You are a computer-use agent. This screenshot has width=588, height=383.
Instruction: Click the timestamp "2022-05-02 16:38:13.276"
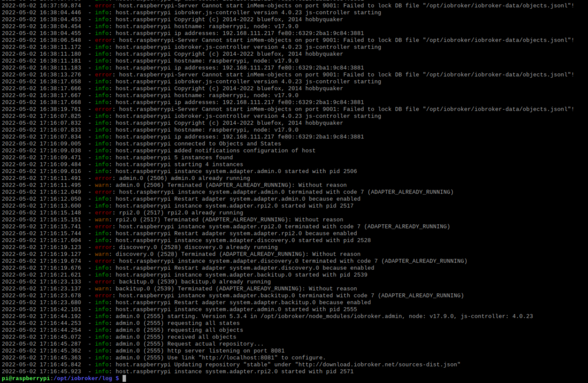pos(41,75)
